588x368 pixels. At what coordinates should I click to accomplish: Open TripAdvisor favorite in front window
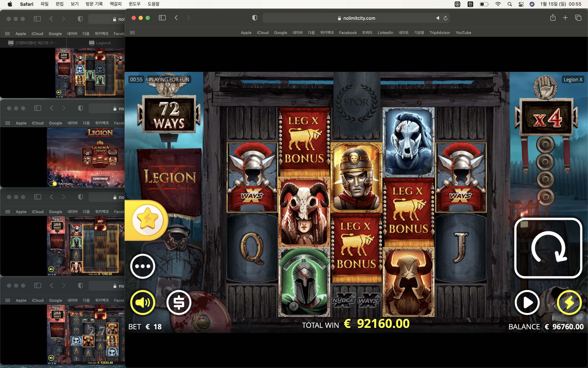pyautogui.click(x=440, y=33)
